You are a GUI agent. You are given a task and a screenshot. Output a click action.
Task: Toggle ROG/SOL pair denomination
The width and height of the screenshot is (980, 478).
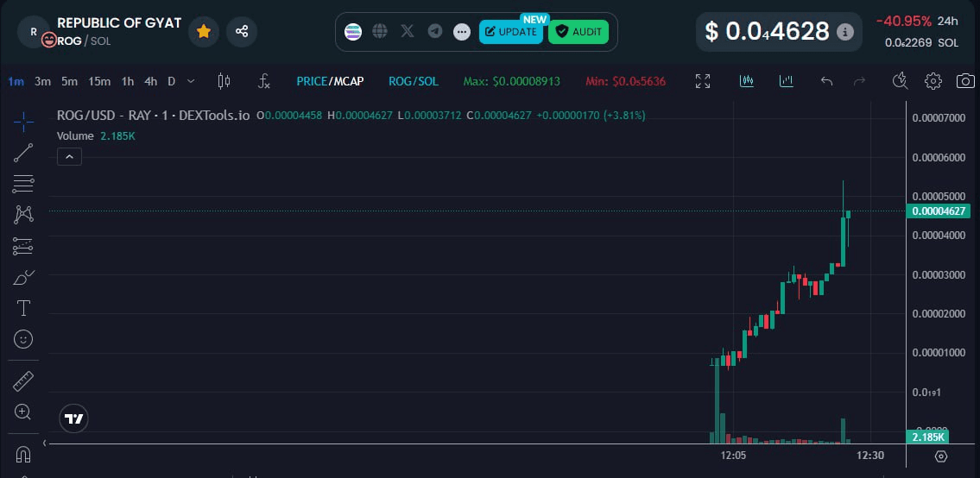pos(413,81)
